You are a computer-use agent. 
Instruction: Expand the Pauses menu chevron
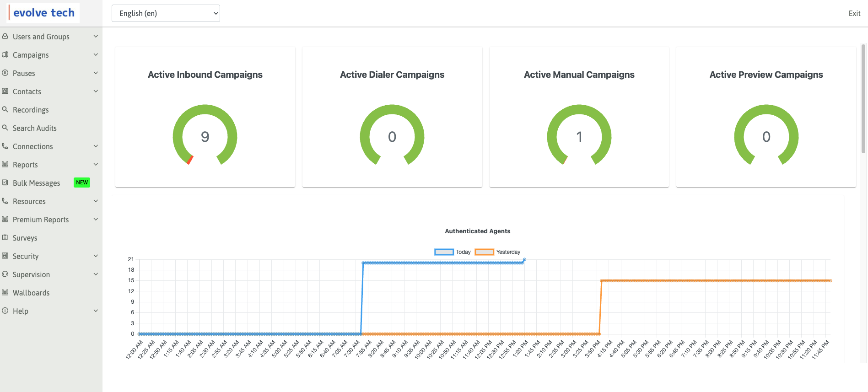click(96, 73)
